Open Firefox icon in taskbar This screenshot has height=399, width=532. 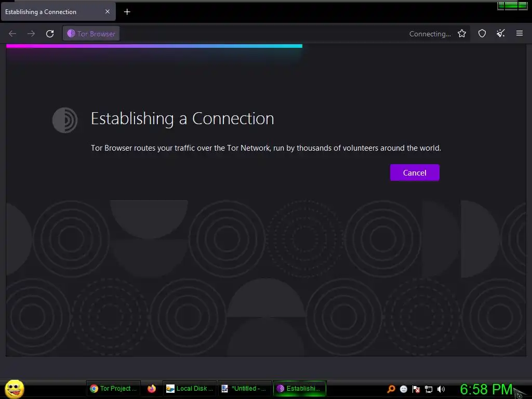152,389
